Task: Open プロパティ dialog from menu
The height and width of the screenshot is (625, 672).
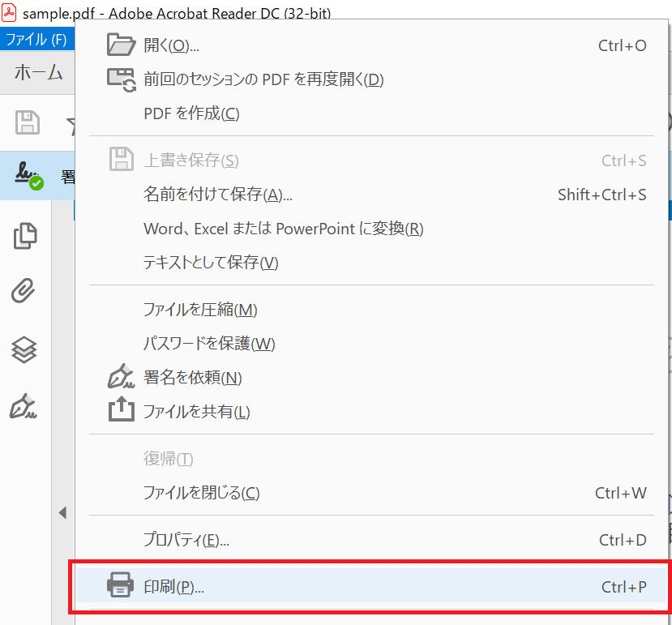Action: pyautogui.click(x=186, y=540)
